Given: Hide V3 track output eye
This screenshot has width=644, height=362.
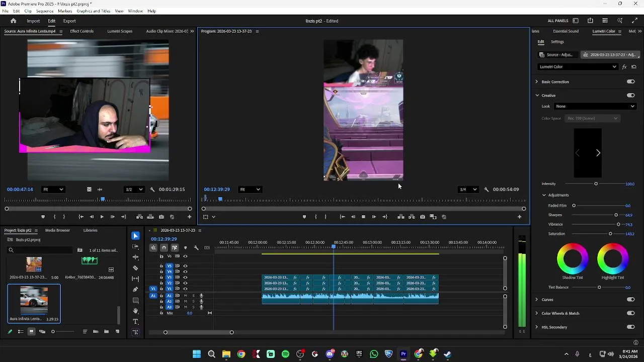Looking at the screenshot, I should click(x=185, y=277).
